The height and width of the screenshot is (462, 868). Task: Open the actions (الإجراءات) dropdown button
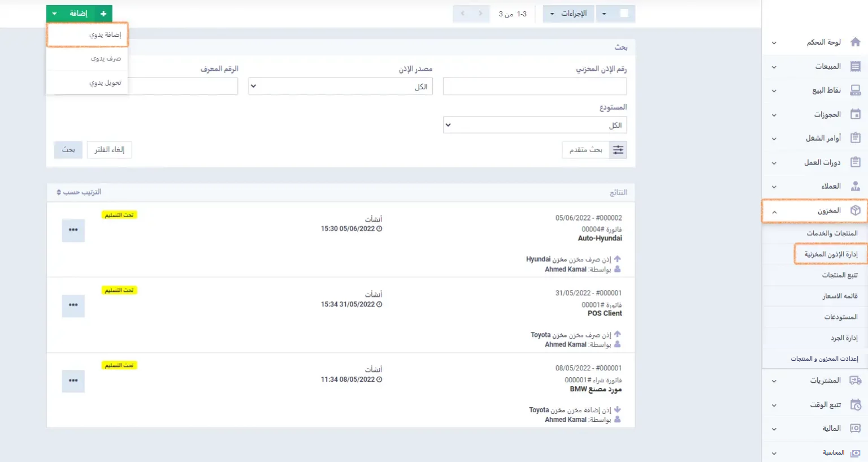[x=568, y=14]
